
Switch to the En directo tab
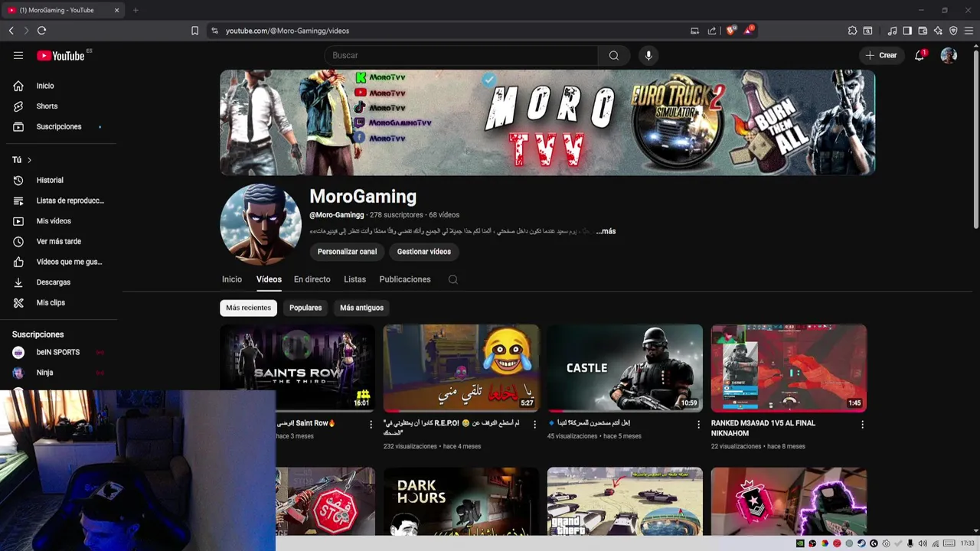click(312, 279)
